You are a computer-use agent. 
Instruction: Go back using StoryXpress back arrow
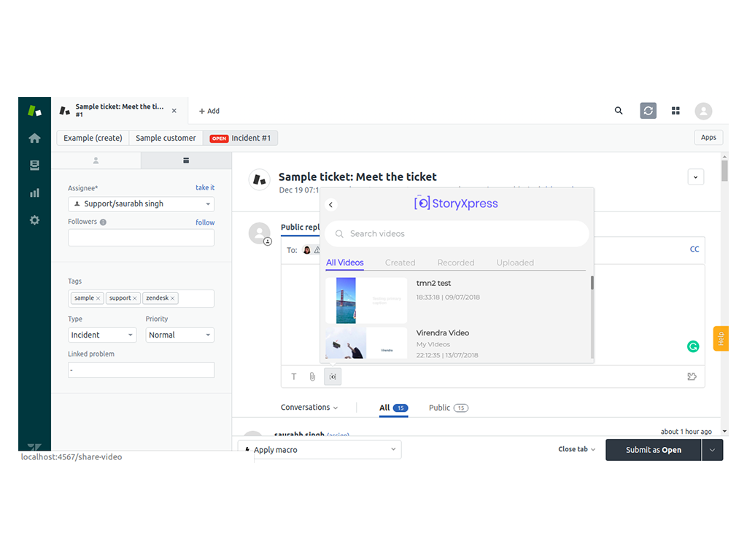click(x=331, y=205)
